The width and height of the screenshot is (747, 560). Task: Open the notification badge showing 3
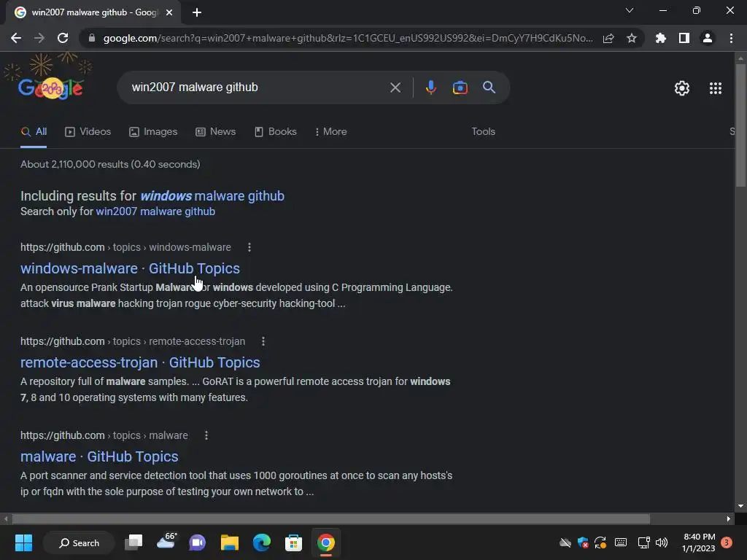coord(727,542)
